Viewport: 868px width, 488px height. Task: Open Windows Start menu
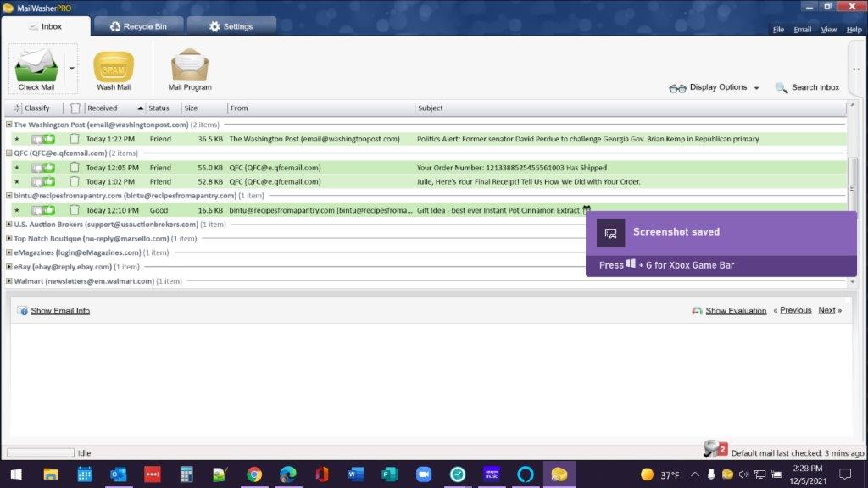(16, 474)
